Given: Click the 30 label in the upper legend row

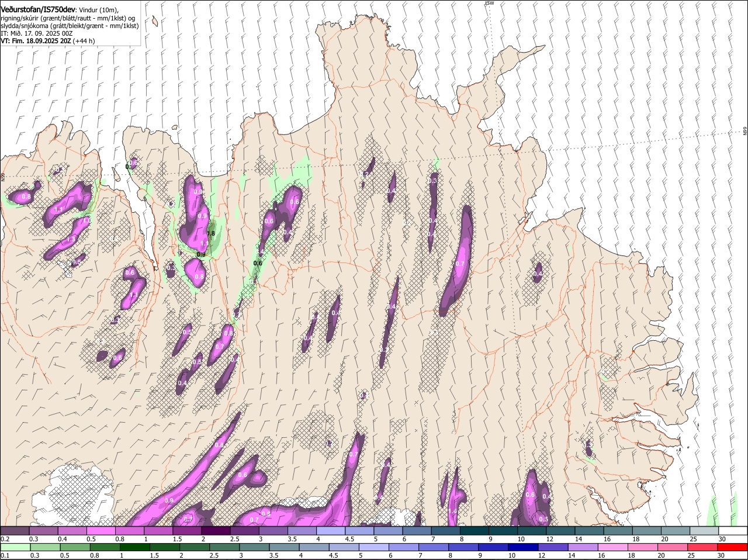Looking at the screenshot, I should click(722, 539).
